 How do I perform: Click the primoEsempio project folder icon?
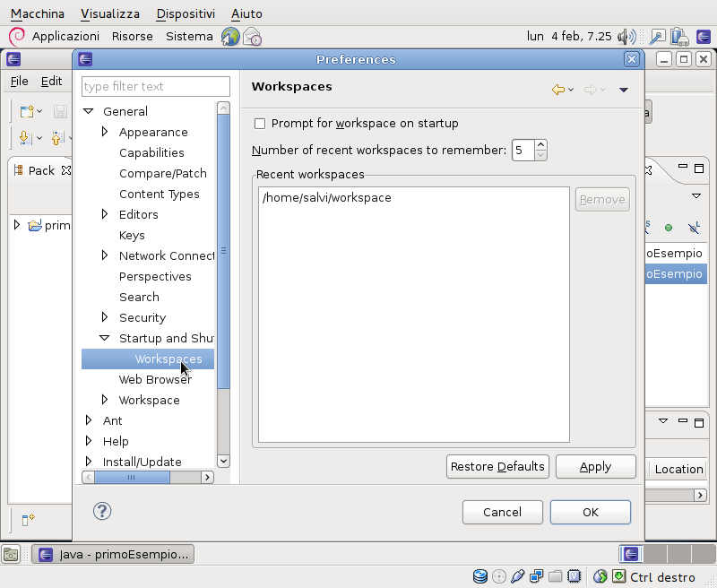35,225
